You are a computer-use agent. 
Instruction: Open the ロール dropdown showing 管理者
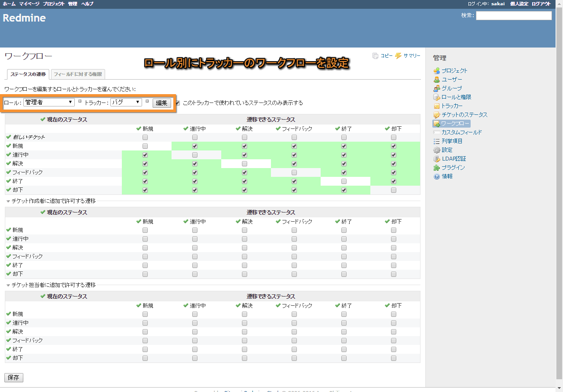tap(49, 102)
